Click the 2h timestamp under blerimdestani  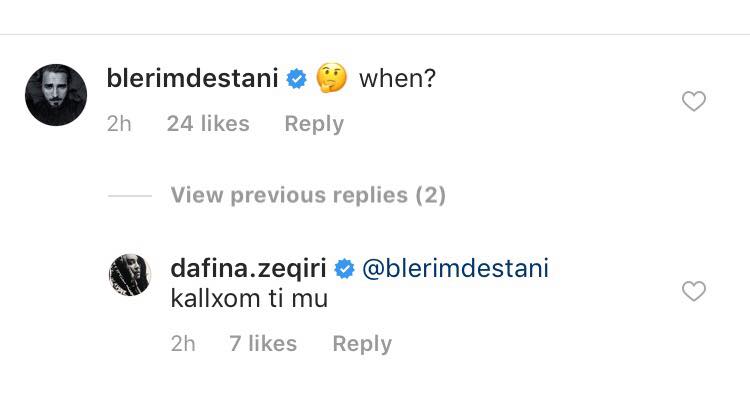click(x=119, y=124)
